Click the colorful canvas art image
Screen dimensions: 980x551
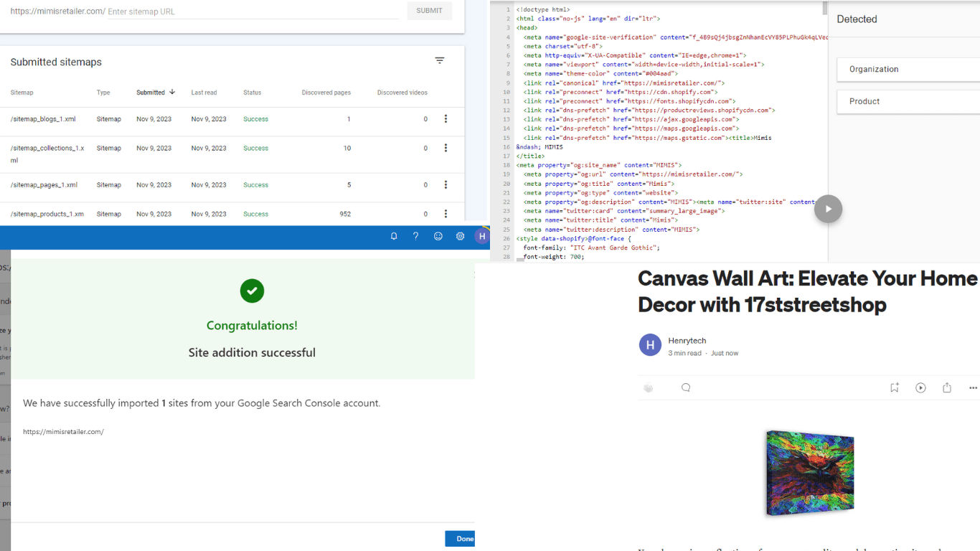tap(810, 473)
